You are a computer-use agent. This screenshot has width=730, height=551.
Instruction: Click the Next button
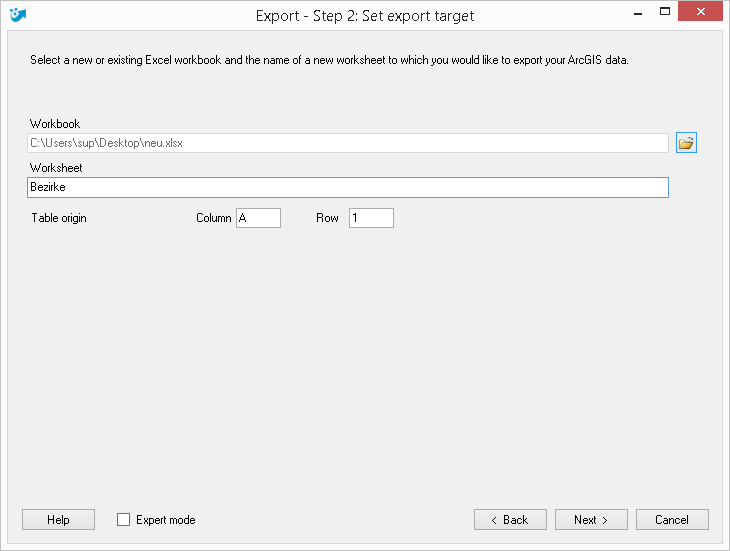(x=591, y=519)
